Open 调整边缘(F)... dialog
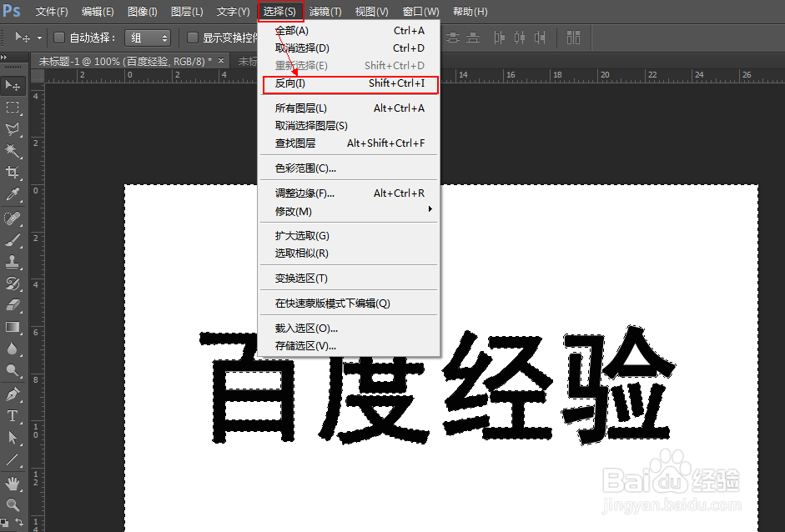Screen dimensions: 785x532 click(349, 193)
